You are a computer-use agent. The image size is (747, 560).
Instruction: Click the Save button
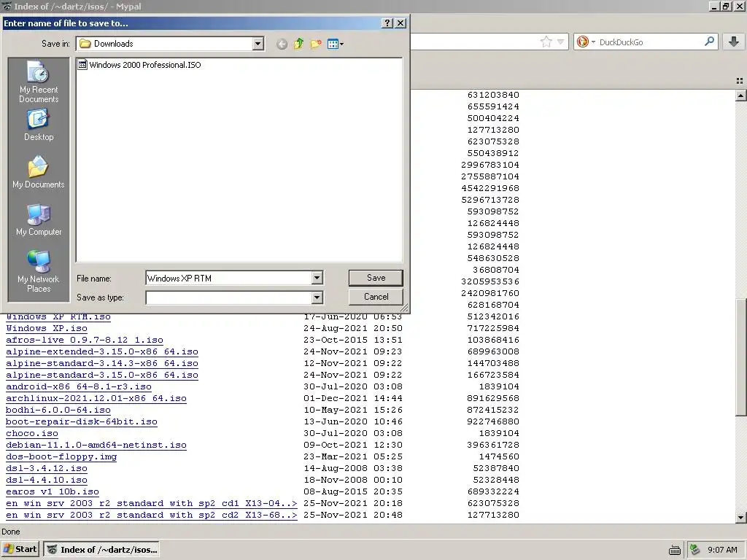(x=376, y=278)
